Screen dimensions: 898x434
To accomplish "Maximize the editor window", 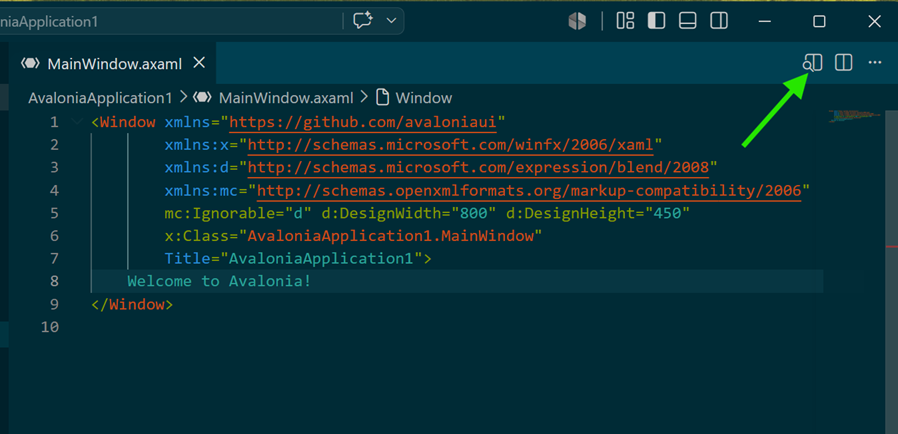I will click(x=820, y=21).
